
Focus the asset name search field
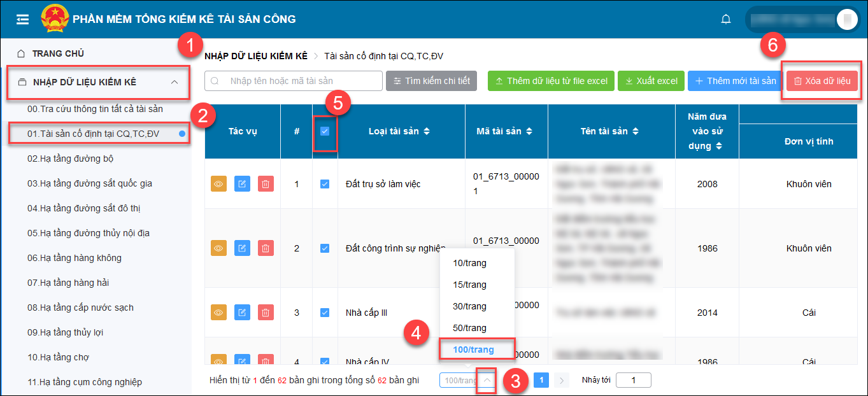[294, 81]
